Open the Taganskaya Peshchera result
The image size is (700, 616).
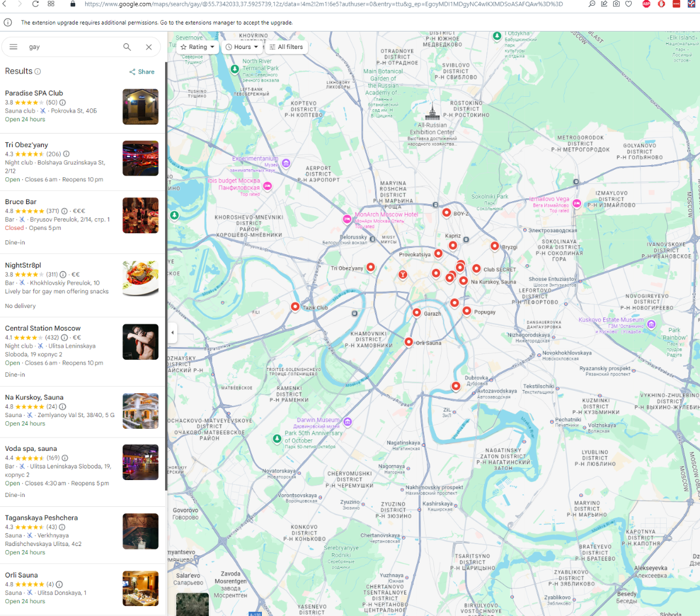(83, 535)
